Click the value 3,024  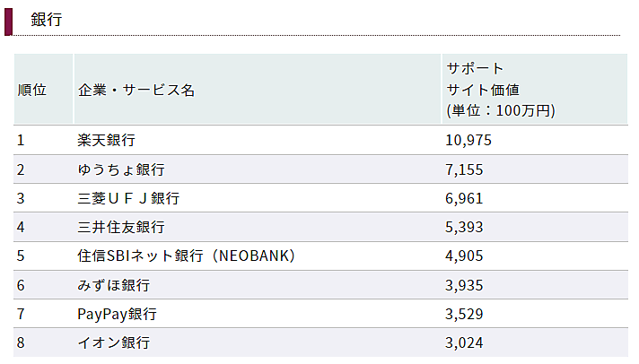click(465, 342)
